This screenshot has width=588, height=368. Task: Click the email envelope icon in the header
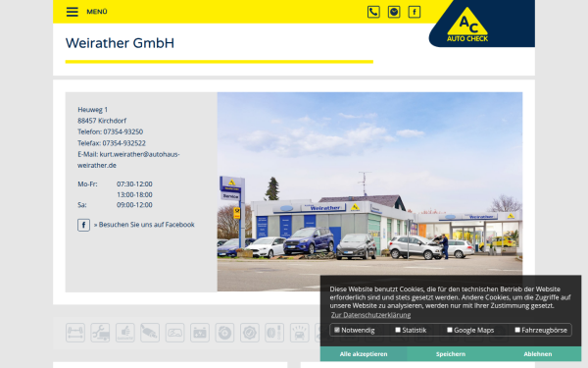(394, 12)
